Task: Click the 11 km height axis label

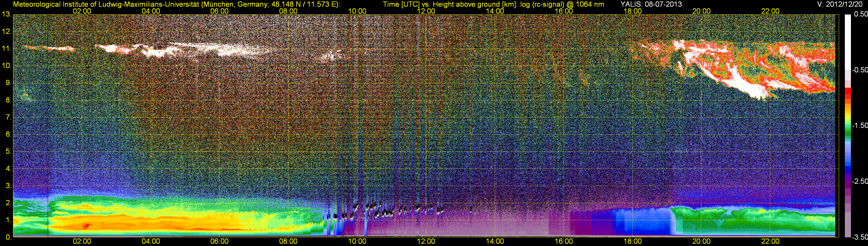Action: click(6, 49)
